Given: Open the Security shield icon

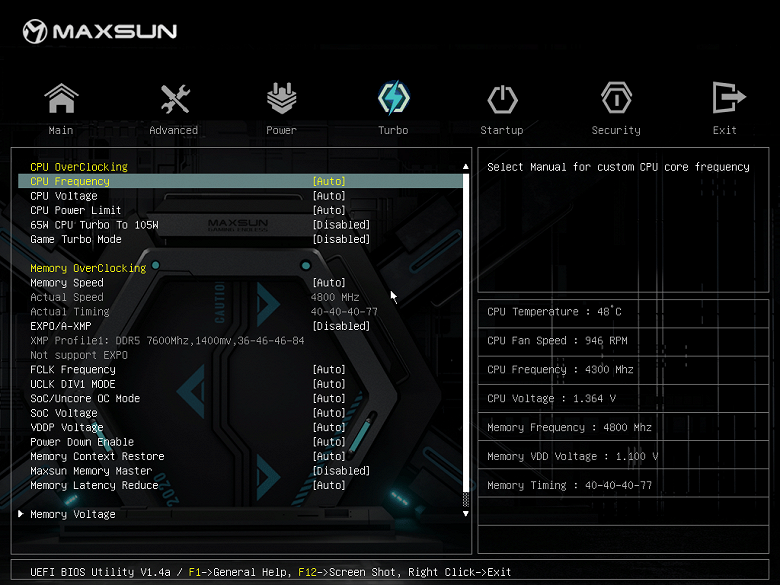Looking at the screenshot, I should (616, 98).
